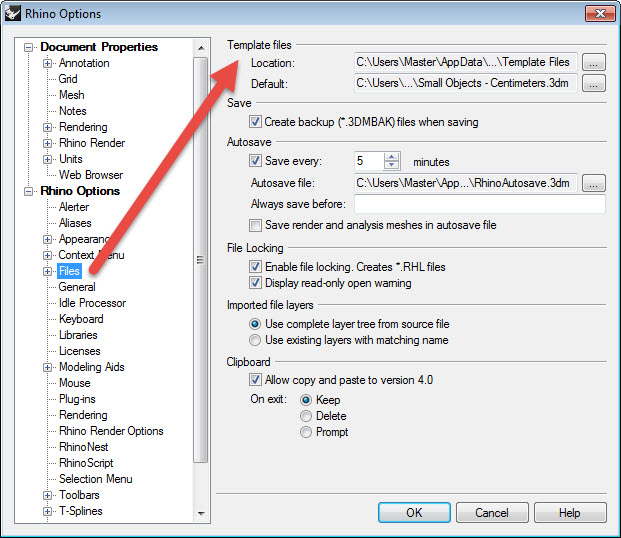This screenshot has height=538, width=621.
Task: Open the General options page
Action: (77, 287)
